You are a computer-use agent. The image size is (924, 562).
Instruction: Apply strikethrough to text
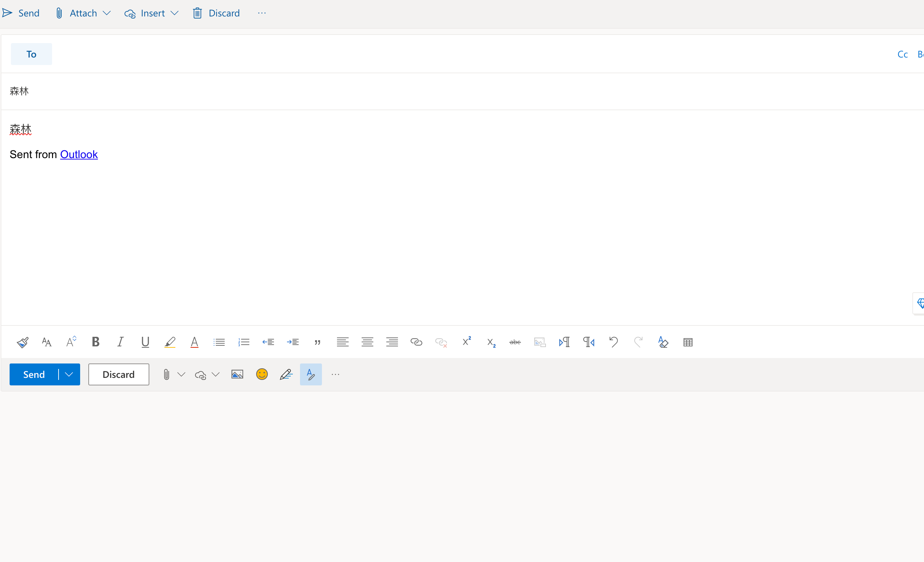pos(514,342)
